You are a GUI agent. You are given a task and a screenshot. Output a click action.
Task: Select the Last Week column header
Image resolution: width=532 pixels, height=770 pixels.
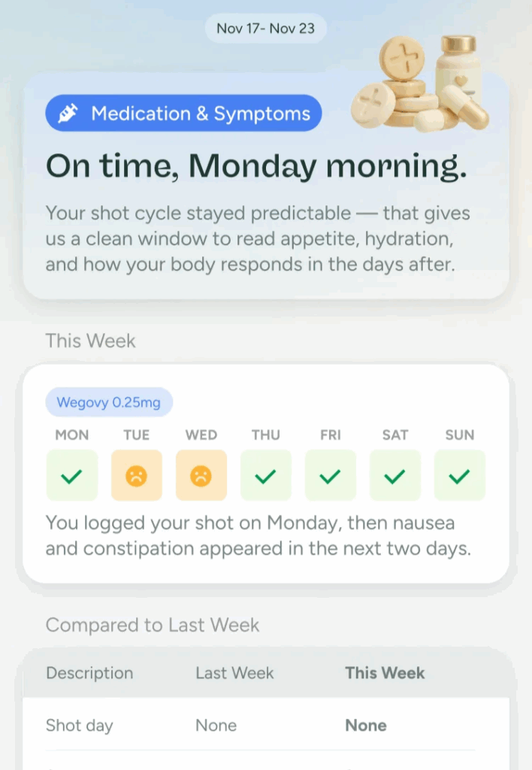234,673
